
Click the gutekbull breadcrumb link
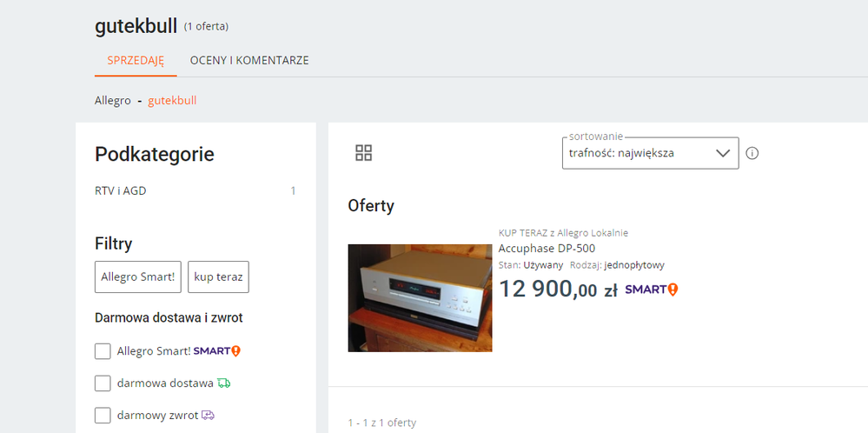[172, 100]
